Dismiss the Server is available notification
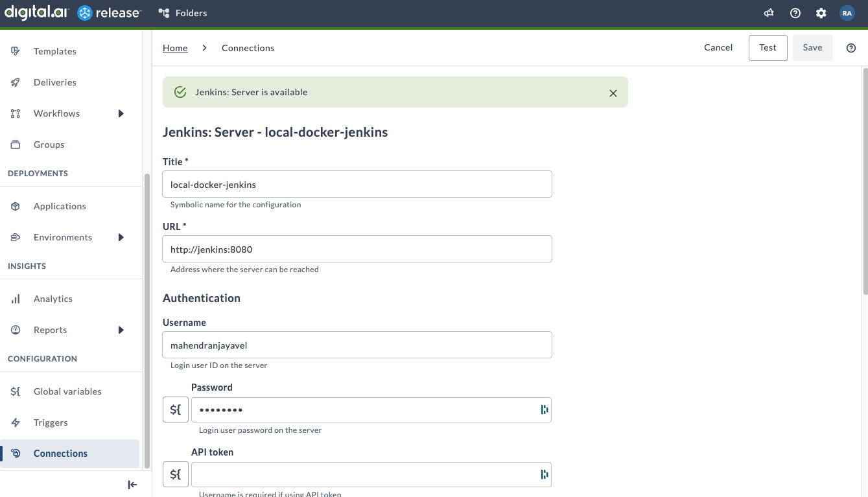 [613, 93]
